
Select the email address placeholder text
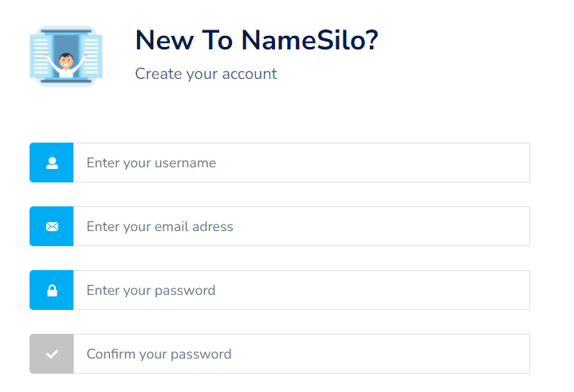(x=160, y=226)
